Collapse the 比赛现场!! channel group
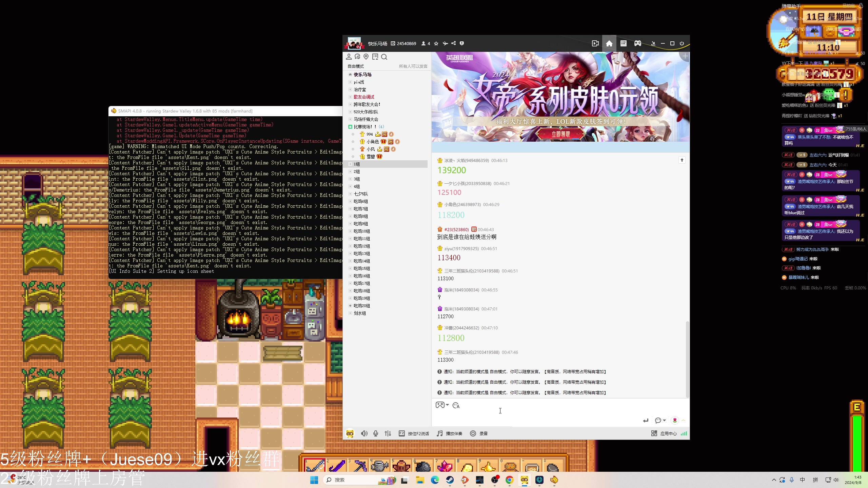The height and width of the screenshot is (488, 868). [x=350, y=127]
